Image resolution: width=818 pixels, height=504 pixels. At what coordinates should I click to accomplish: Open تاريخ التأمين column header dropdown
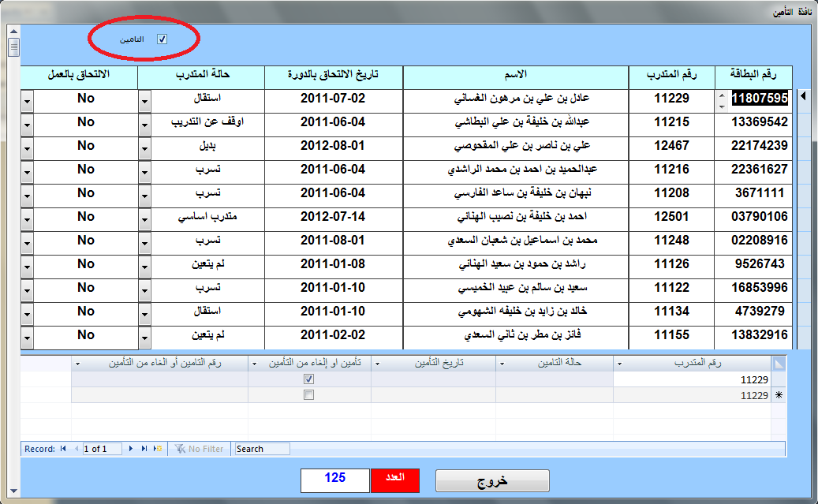(x=377, y=364)
